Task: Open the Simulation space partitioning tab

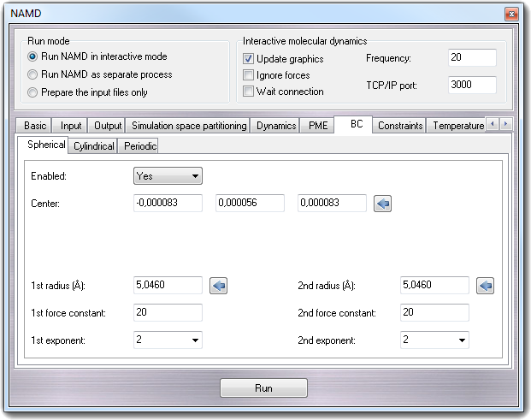Action: point(189,126)
